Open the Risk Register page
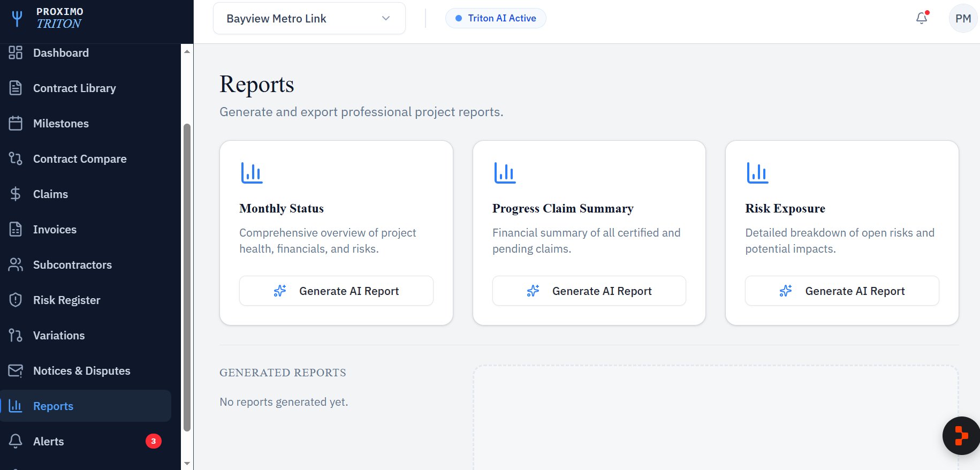Screen dimensions: 980x470 (x=86, y=300)
